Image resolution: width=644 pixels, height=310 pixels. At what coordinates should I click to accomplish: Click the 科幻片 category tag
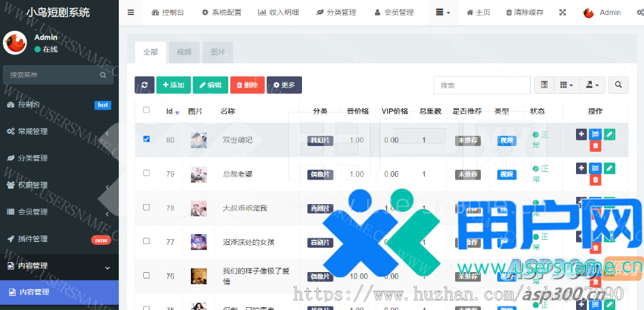tap(321, 140)
